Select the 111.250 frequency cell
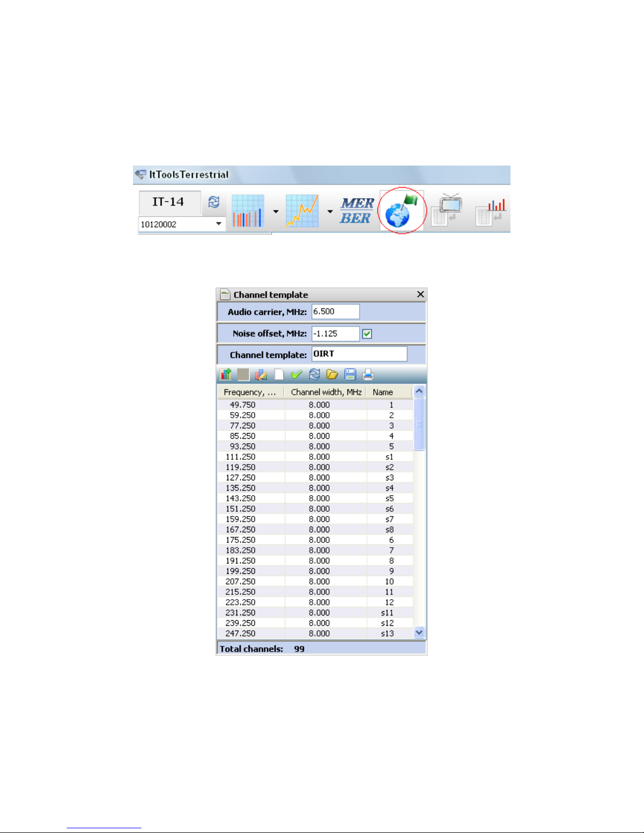644x833 pixels. coord(251,457)
